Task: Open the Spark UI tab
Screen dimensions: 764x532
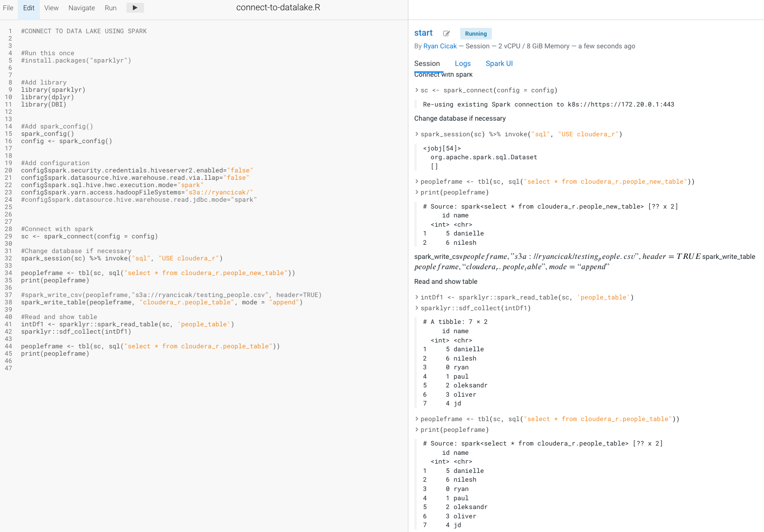Action: 499,64
